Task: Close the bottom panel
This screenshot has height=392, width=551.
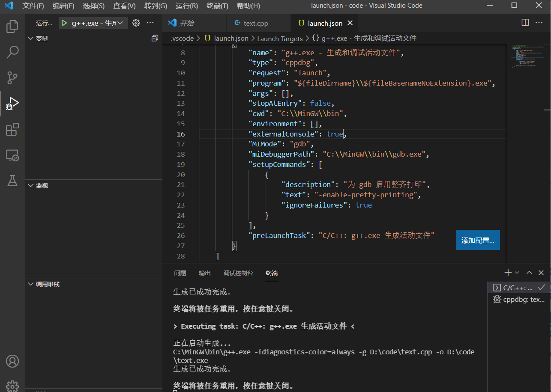Action: [541, 273]
